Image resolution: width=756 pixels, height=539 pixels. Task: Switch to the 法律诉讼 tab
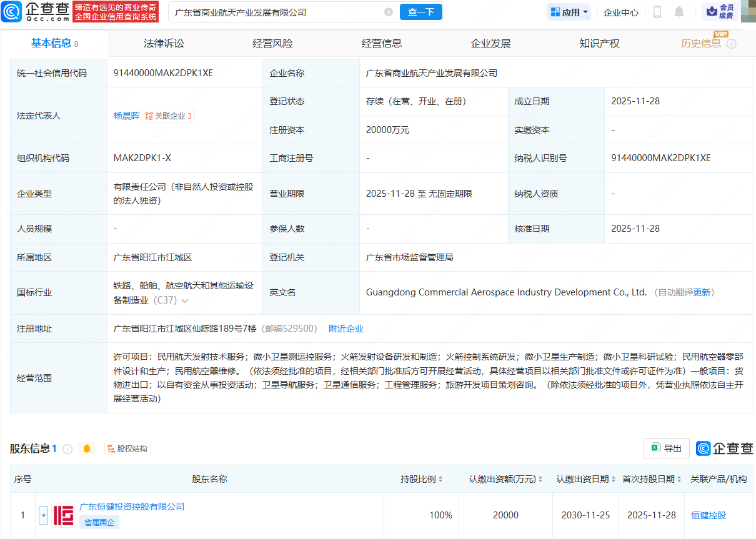164,43
